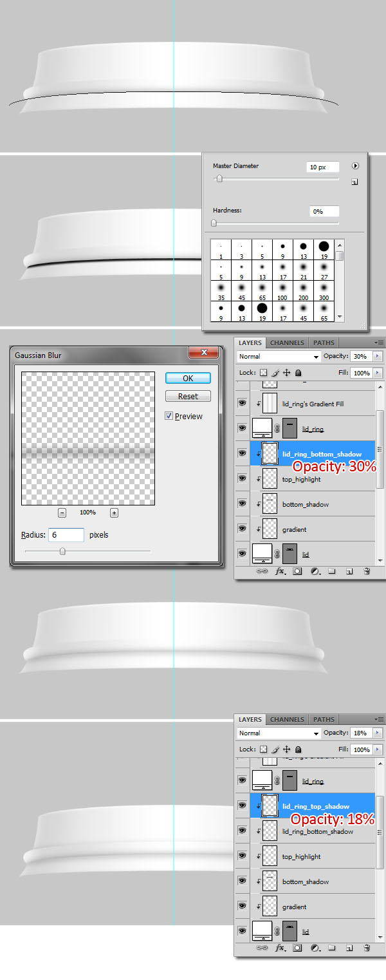Screen dimensions: 386x980
Task: Switch to Channels tab in the 18% opacity panel
Action: click(x=287, y=719)
